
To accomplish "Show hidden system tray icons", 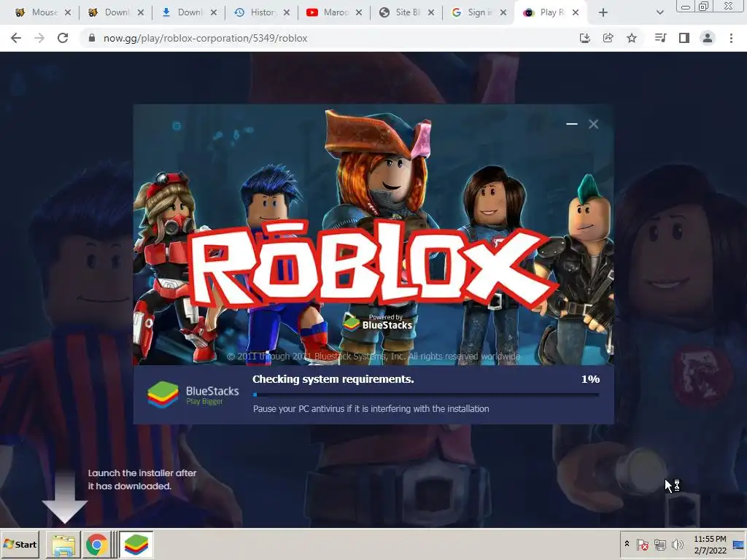I will click(627, 544).
